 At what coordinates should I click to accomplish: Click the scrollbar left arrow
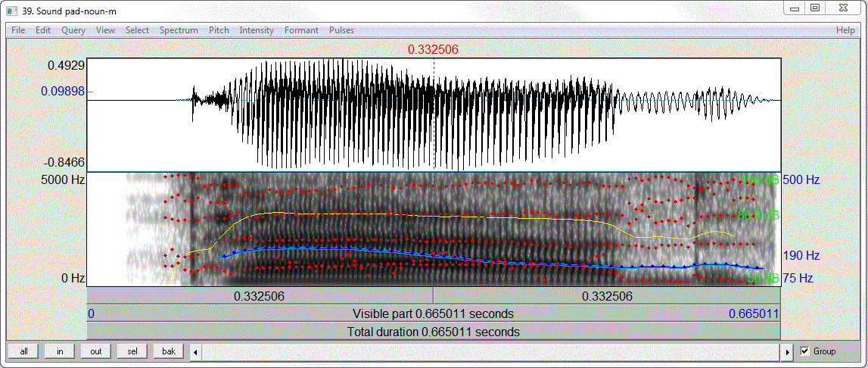[x=195, y=351]
